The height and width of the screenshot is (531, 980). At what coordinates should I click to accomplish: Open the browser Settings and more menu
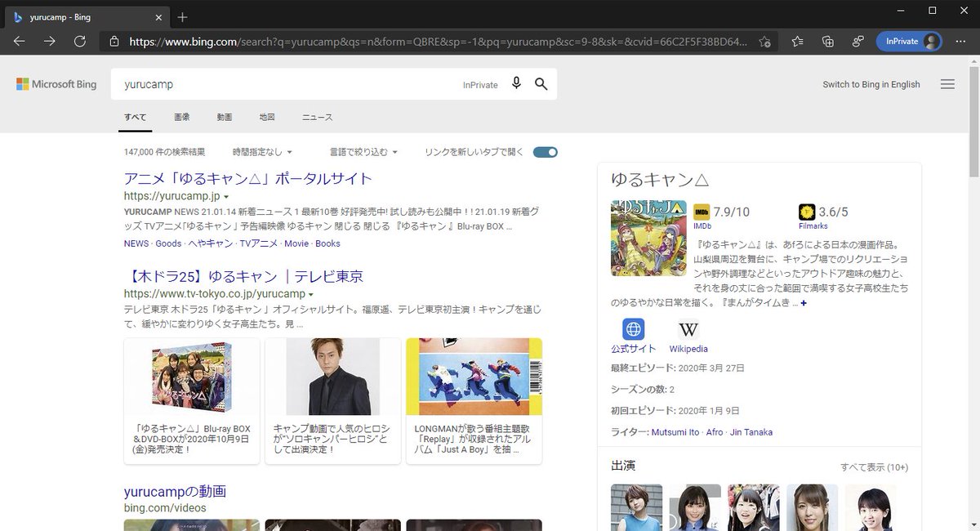point(962,41)
